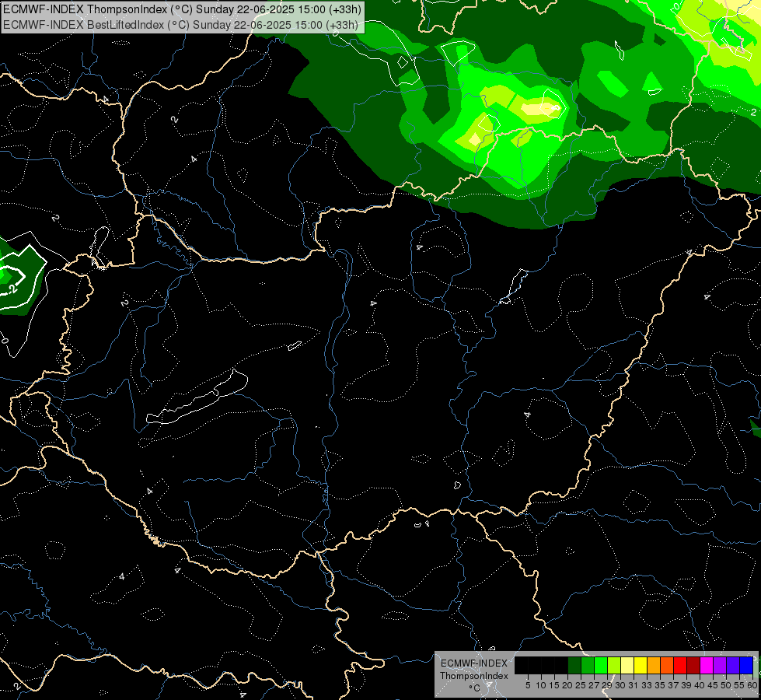The width and height of the screenshot is (761, 700).
Task: Click the legend tick label 30
Action: click(620, 685)
